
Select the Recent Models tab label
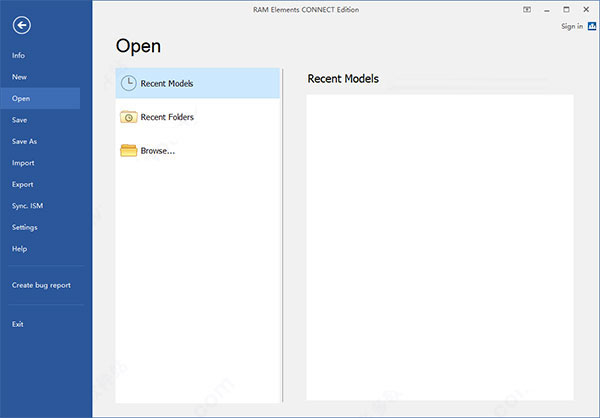(x=167, y=83)
